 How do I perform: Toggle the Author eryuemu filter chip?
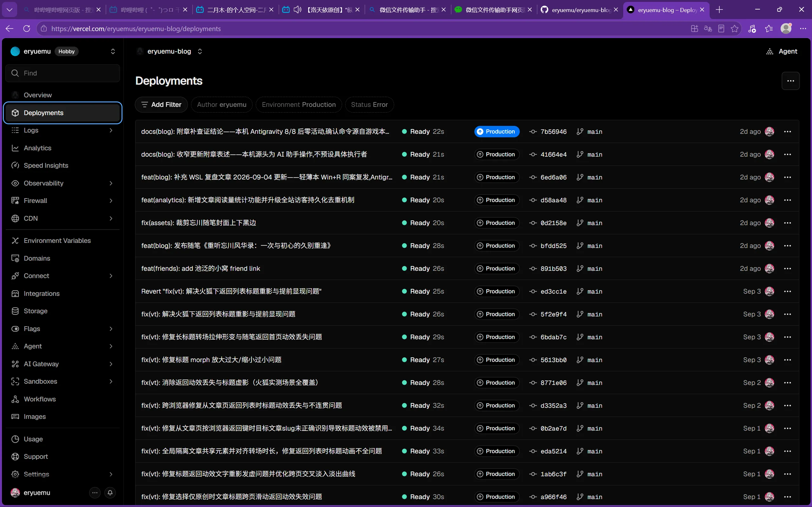click(221, 105)
